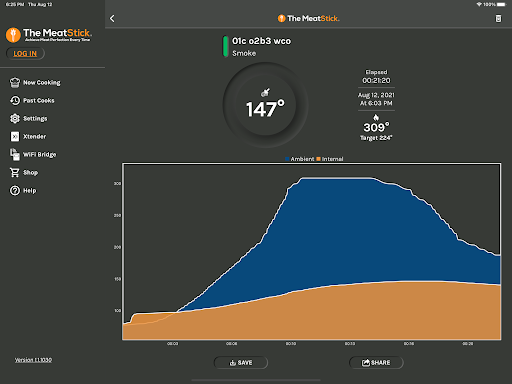This screenshot has height=384, width=512.
Task: Click the Version number link at bottom
Action: click(33, 360)
